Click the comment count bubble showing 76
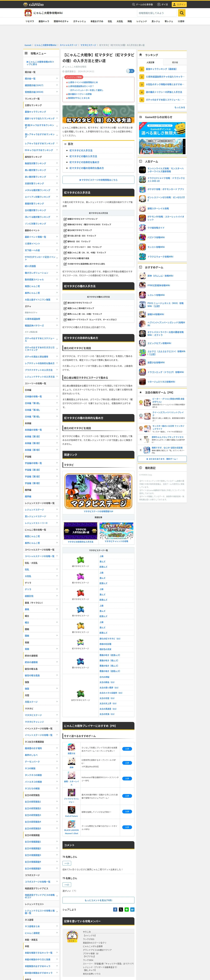The width and height of the screenshot is (210, 980). tap(130, 71)
